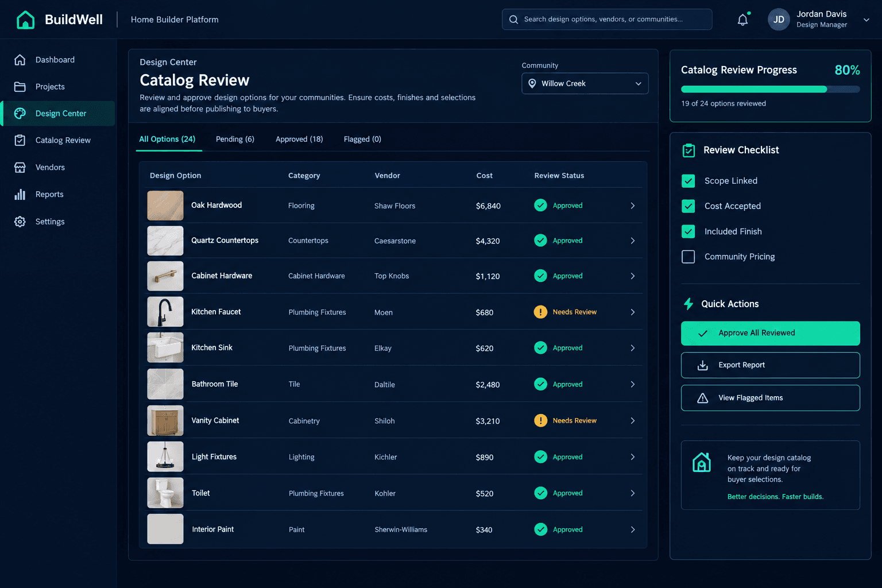Click the Design Center palette icon
The width and height of the screenshot is (882, 588).
coord(20,114)
